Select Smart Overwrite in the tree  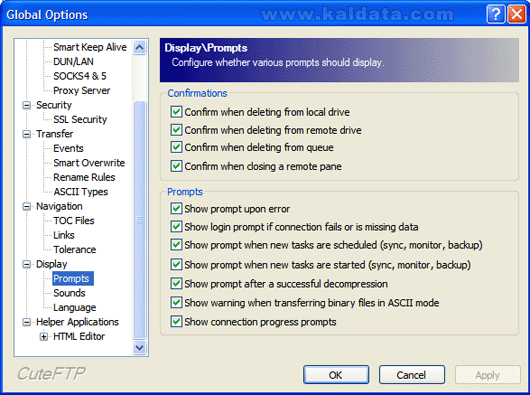89,163
